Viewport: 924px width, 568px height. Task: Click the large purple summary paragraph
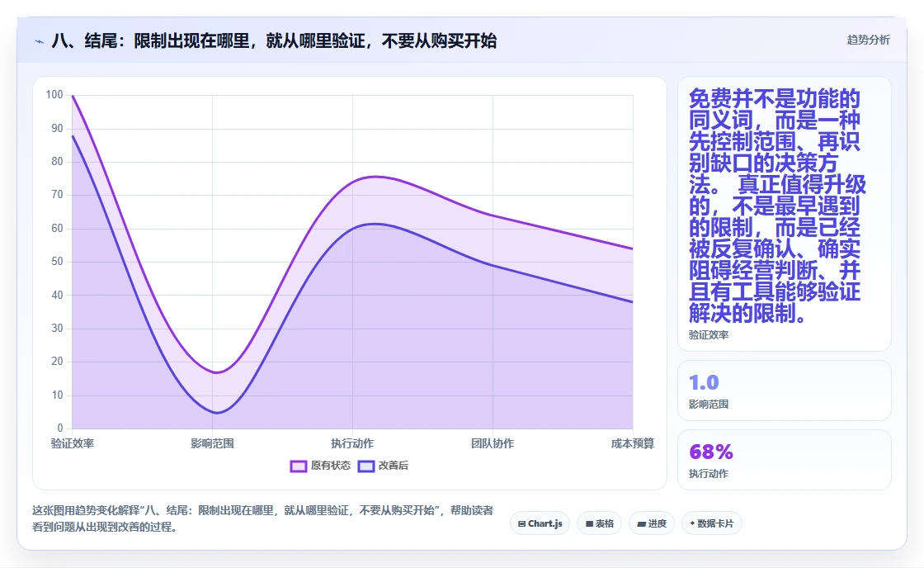tap(777, 206)
